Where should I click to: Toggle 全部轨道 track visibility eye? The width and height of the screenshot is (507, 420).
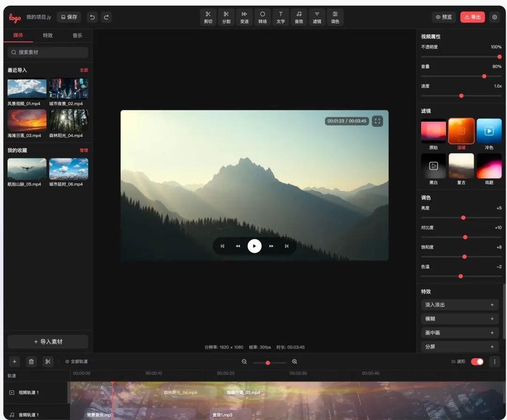pyautogui.click(x=67, y=362)
